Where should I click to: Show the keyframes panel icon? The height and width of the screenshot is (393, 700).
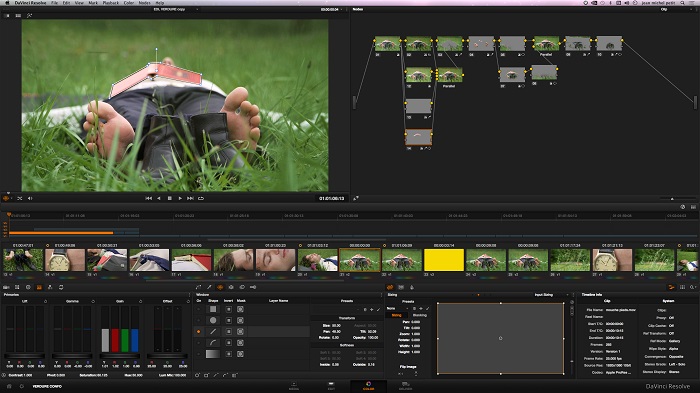(671, 287)
